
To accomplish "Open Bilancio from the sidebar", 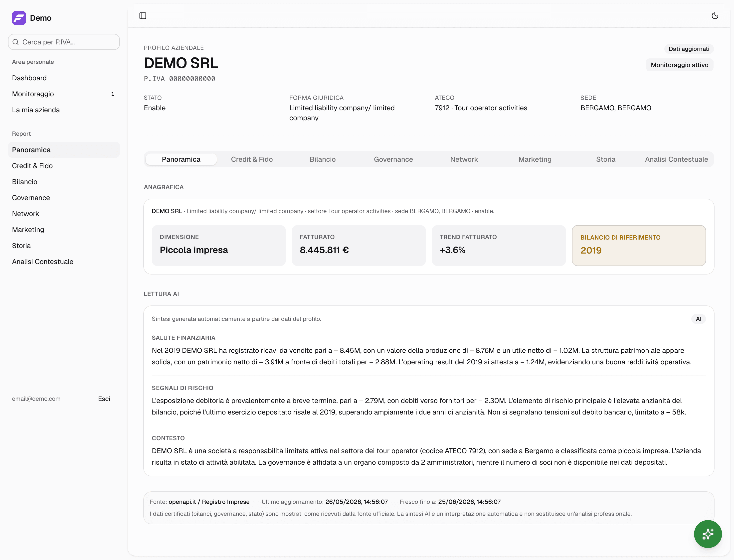I will [x=64, y=182].
